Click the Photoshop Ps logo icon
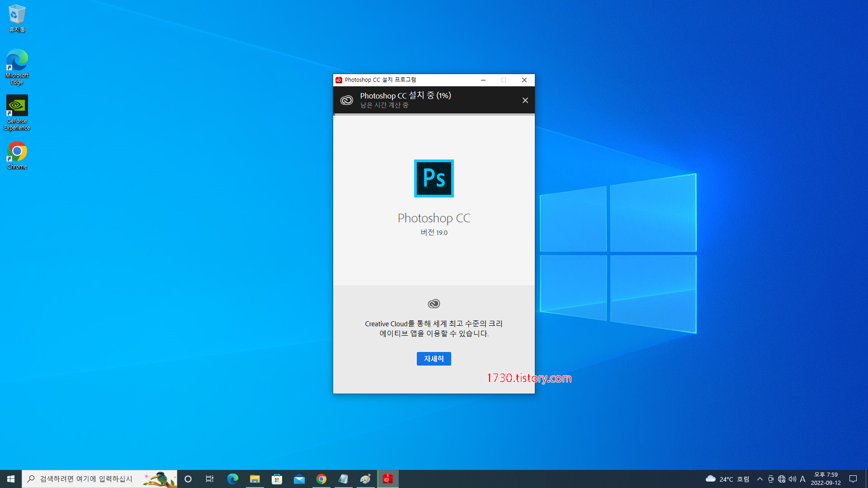Image resolution: width=868 pixels, height=488 pixels. tap(434, 178)
